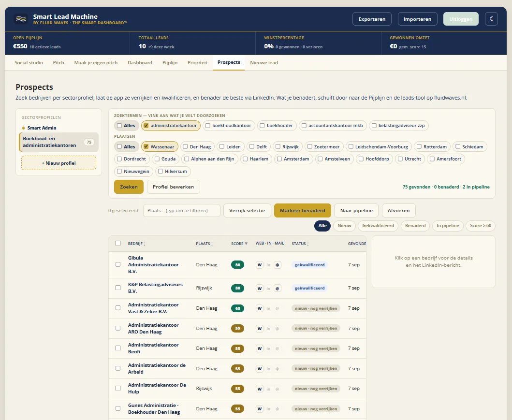
Task: Add a profile via + Nieuw profiel
Action: (x=59, y=163)
